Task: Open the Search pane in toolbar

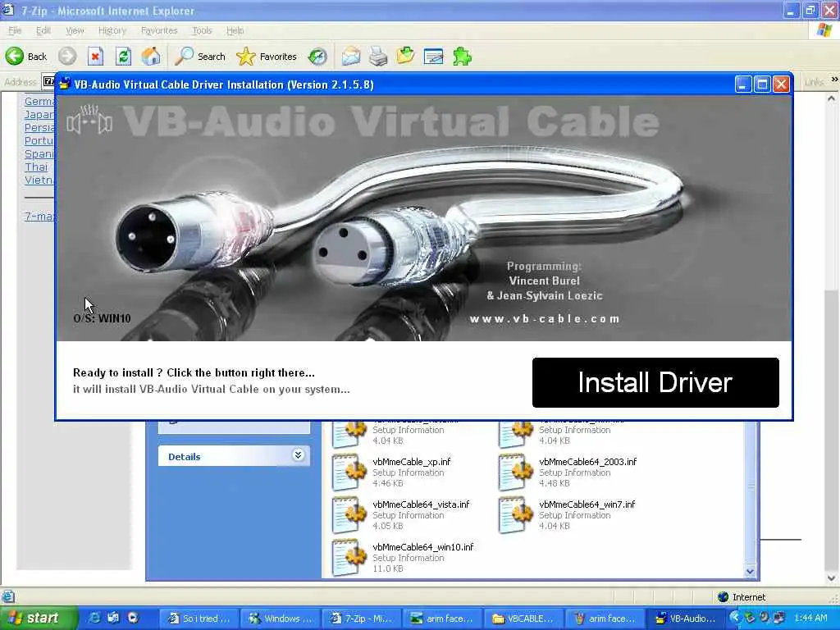Action: [x=200, y=57]
